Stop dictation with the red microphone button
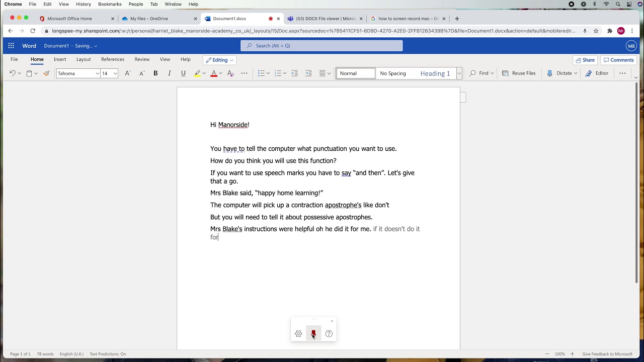Image resolution: width=644 pixels, height=362 pixels. tap(313, 334)
